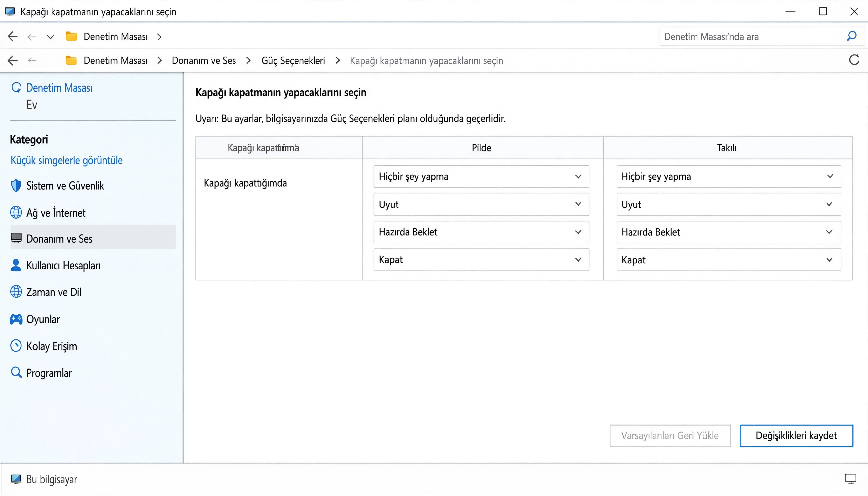Click the search magnifier icon
868x496 pixels.
(852, 36)
